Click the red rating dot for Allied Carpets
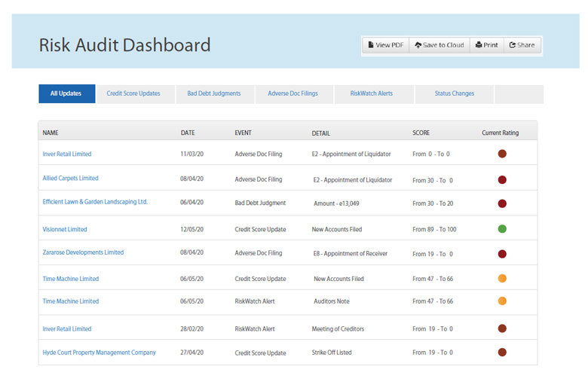 pyautogui.click(x=502, y=180)
